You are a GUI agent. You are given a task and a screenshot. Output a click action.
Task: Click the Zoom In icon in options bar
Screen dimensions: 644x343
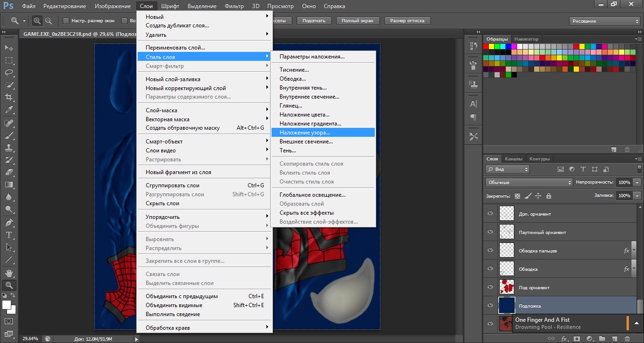coord(37,21)
